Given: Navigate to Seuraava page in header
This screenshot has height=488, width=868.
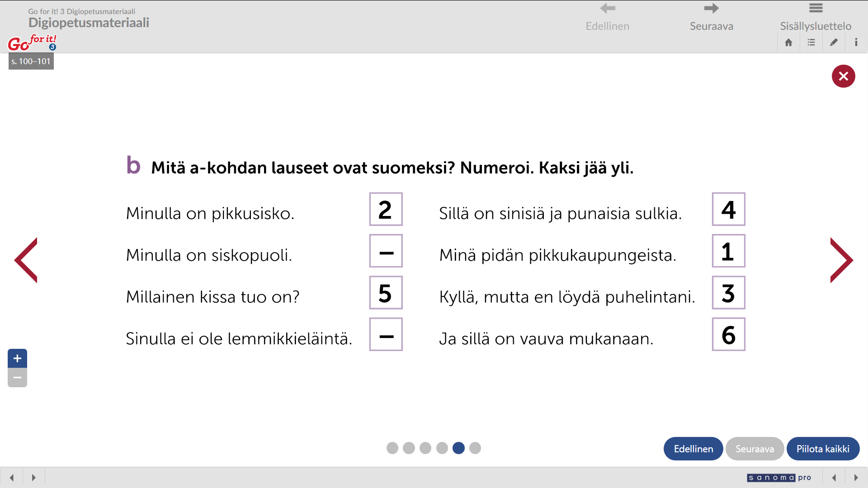Looking at the screenshot, I should point(711,17).
